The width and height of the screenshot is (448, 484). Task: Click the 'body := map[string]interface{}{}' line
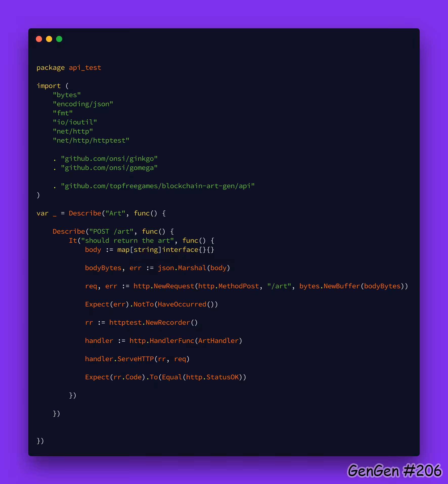tap(150, 250)
